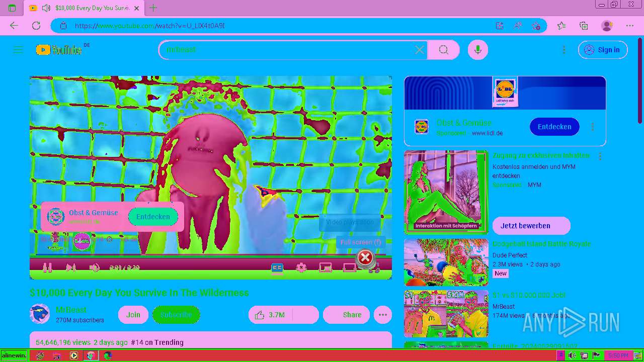Image resolution: width=644 pixels, height=362 pixels.
Task: Open options for MYM sponsored item
Action: (x=600, y=156)
